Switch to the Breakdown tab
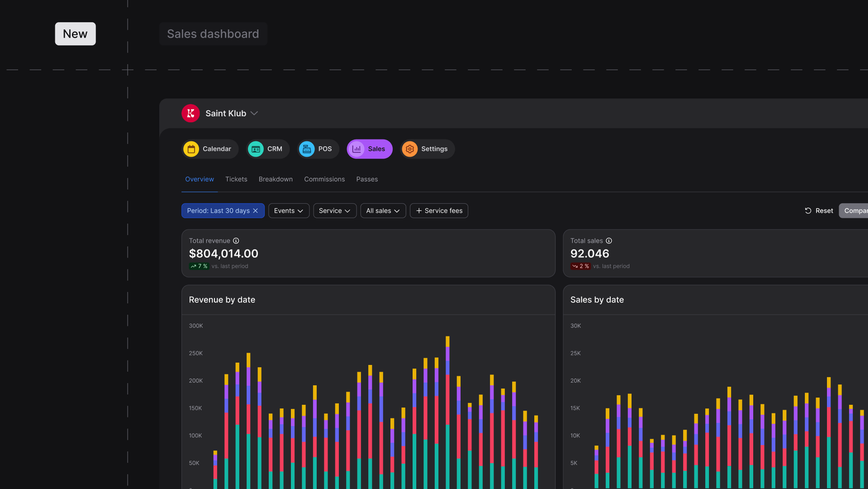 click(x=276, y=179)
